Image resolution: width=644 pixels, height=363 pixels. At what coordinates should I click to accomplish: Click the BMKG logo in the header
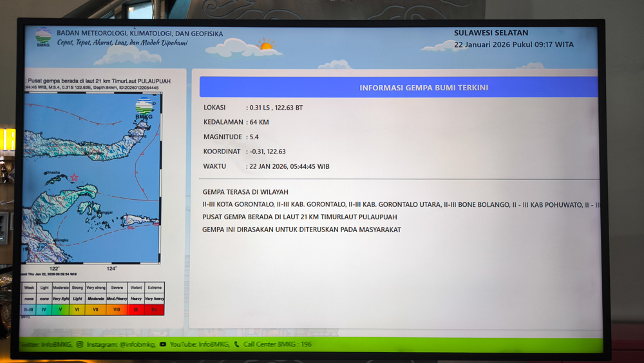pos(43,36)
